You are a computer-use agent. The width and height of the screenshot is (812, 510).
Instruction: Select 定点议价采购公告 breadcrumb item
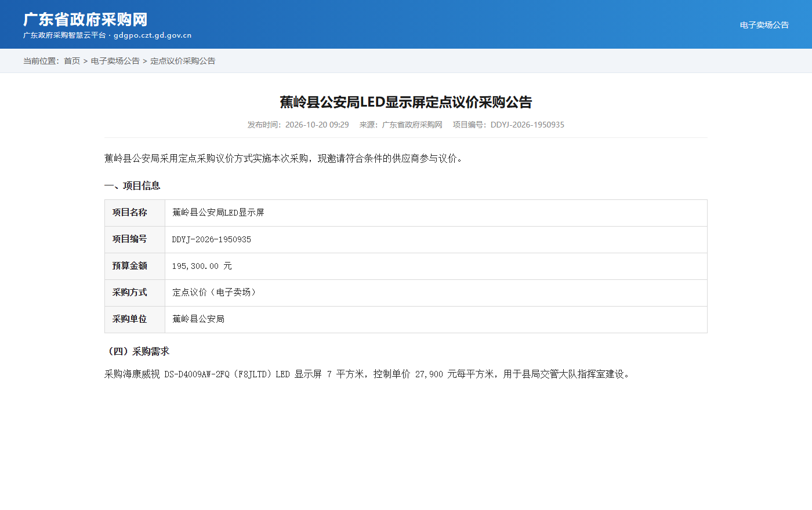click(183, 61)
